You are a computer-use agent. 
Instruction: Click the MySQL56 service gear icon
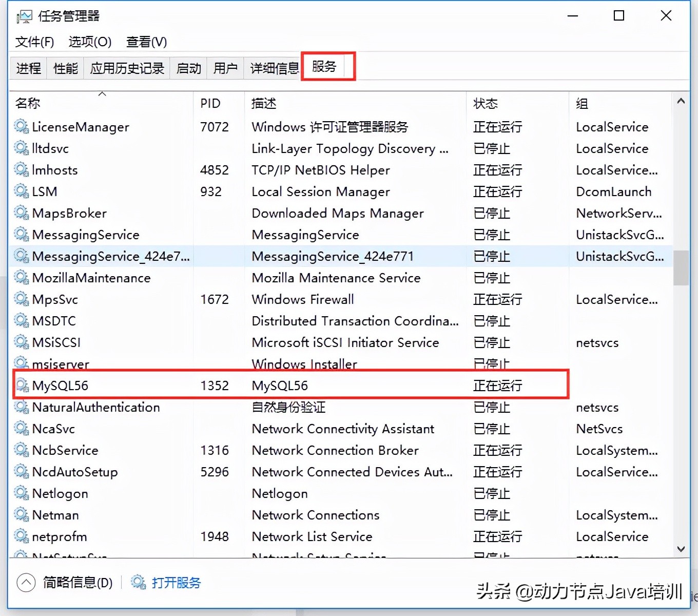pyautogui.click(x=22, y=385)
